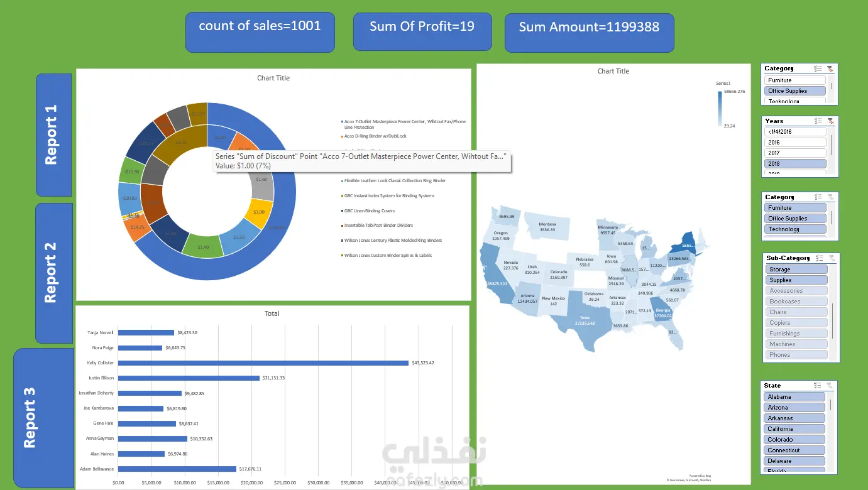Select Phones in the Sub-Category slicer
Screen dimensions: 868x490
pyautogui.click(x=797, y=355)
